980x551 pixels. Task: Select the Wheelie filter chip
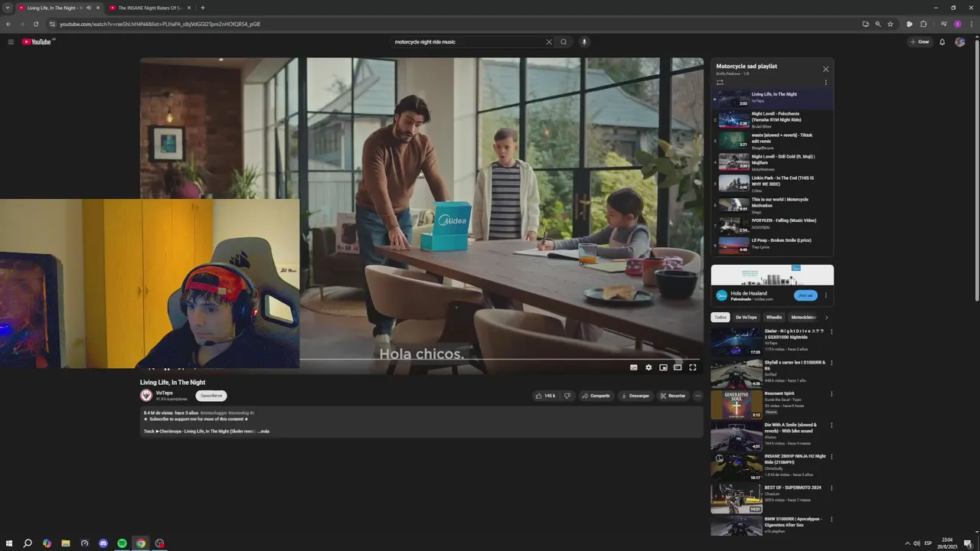point(774,317)
